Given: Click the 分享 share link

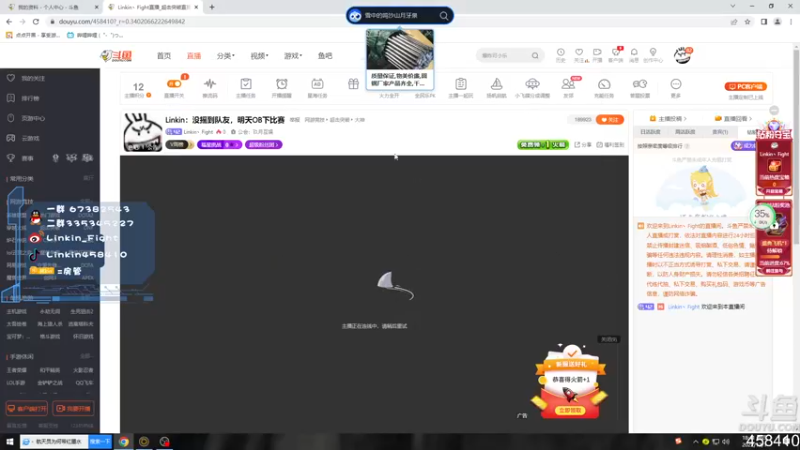Looking at the screenshot, I should click(583, 145).
